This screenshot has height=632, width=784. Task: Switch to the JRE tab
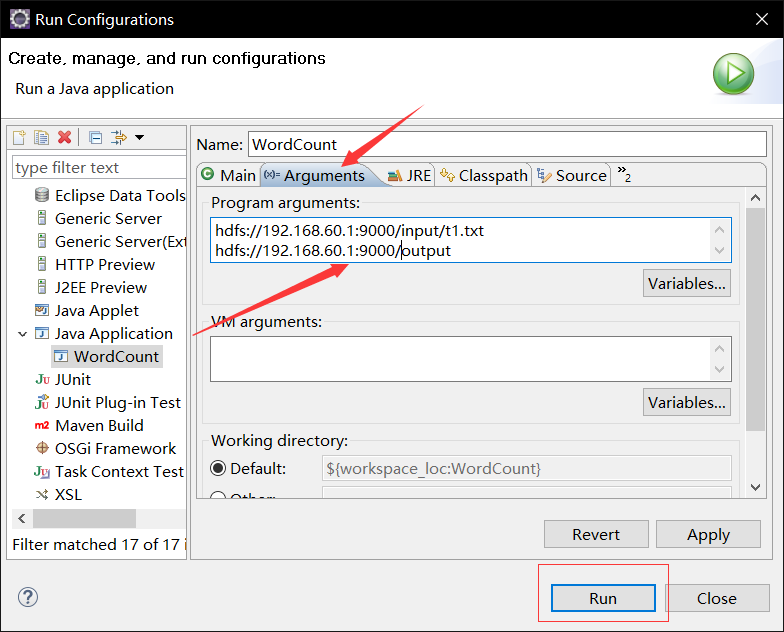point(409,175)
